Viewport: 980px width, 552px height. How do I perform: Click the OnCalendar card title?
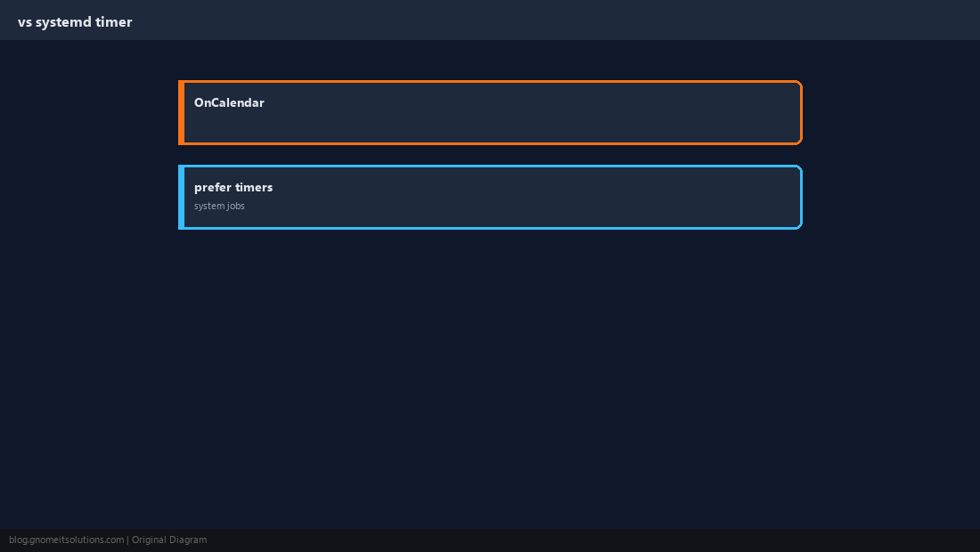click(229, 102)
